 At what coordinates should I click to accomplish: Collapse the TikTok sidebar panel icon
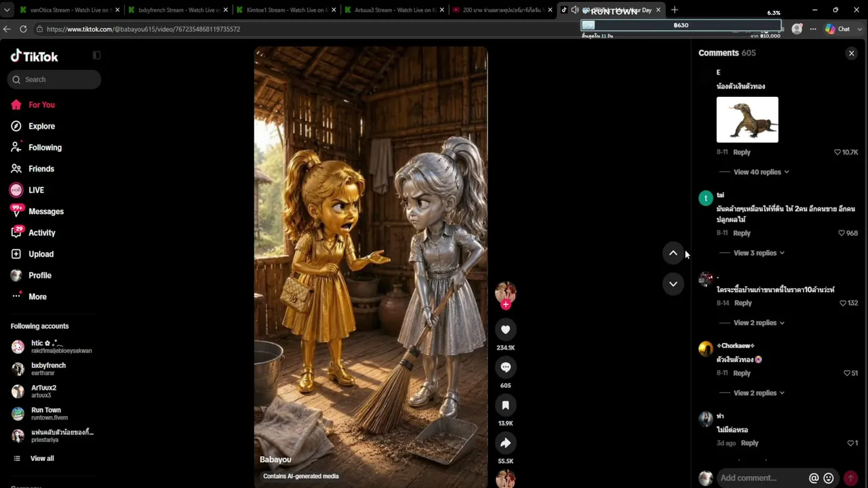point(96,56)
